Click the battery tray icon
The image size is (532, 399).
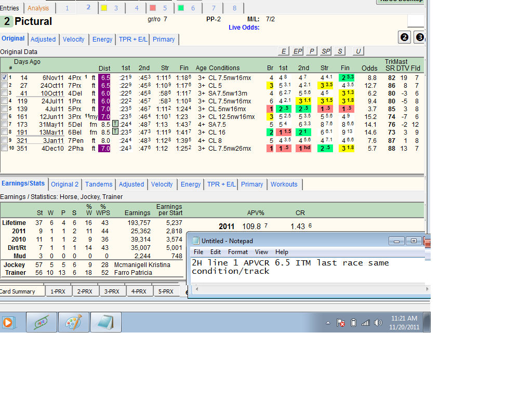(x=353, y=323)
